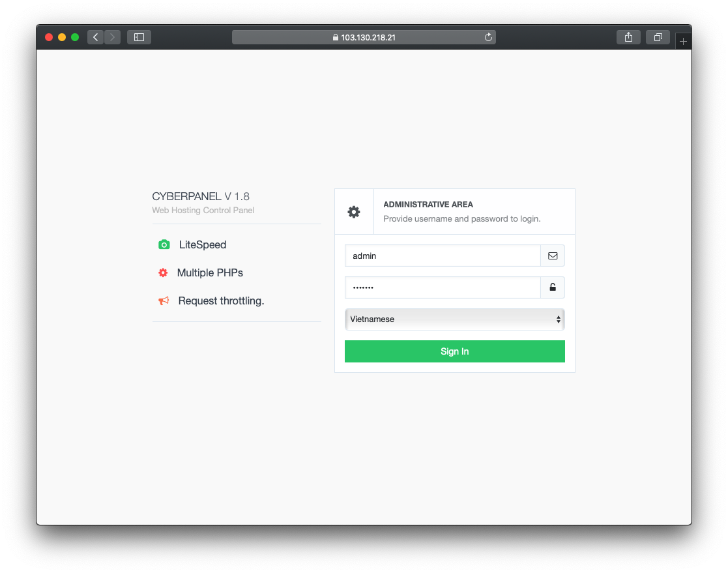The image size is (728, 573).
Task: Click the address bar showing 103.130.218.21
Action: click(x=364, y=37)
